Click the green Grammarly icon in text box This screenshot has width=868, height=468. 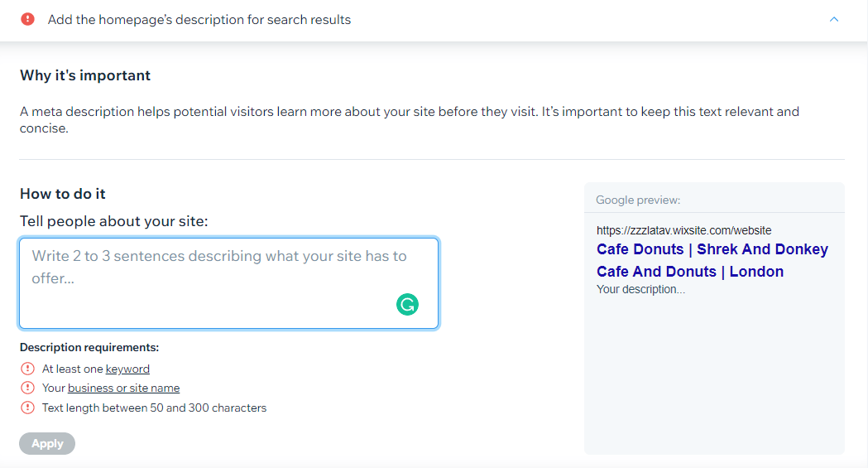pos(407,304)
